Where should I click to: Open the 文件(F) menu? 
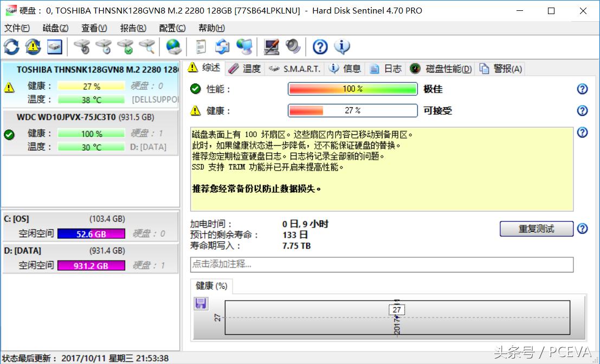[17, 28]
